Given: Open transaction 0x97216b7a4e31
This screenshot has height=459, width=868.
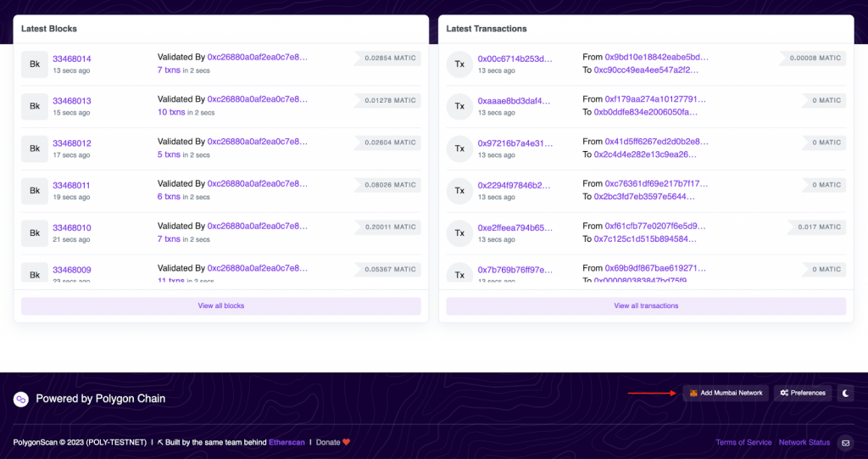Looking at the screenshot, I should [x=515, y=143].
